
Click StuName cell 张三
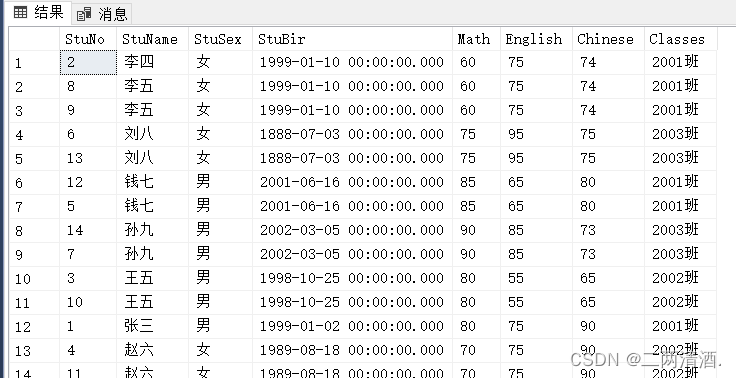[x=153, y=326]
